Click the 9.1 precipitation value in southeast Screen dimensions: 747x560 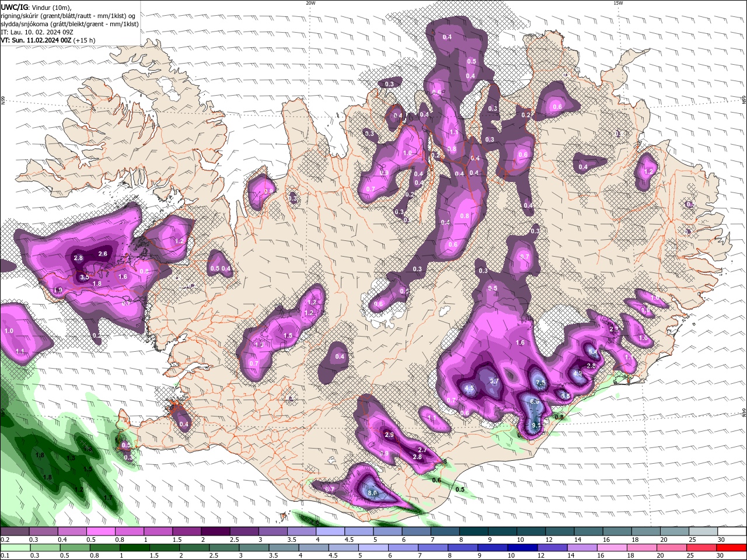pyautogui.click(x=537, y=425)
